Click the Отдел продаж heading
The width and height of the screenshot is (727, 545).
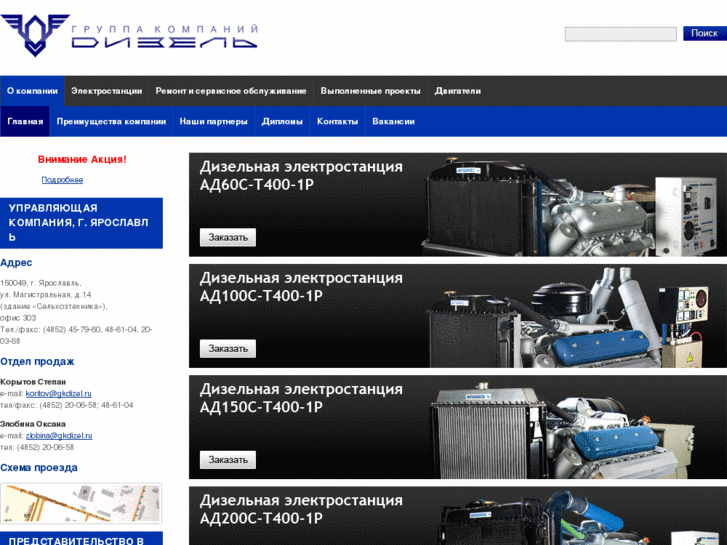click(x=37, y=361)
